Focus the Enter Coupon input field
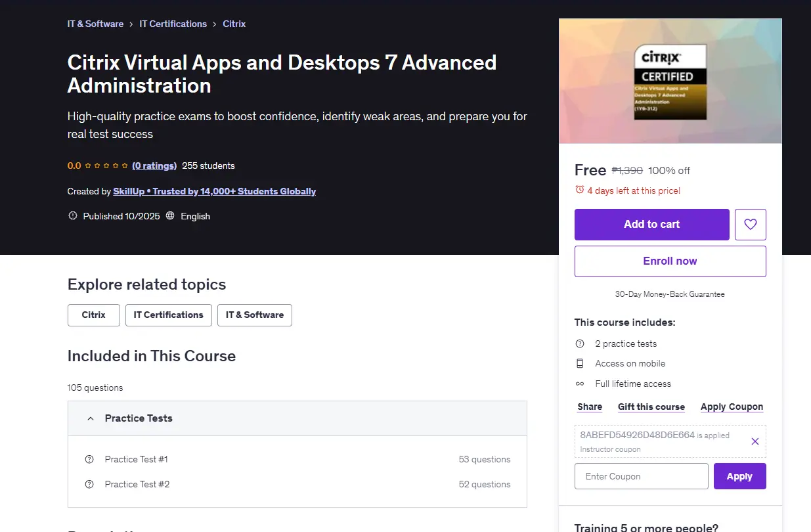Viewport: 811px width, 532px height. point(641,476)
